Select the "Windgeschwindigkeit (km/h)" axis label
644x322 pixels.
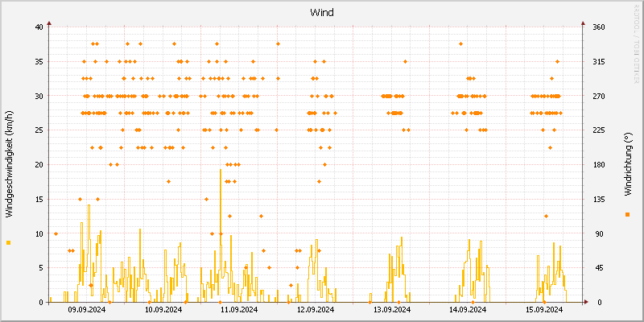pyautogui.click(x=9, y=164)
